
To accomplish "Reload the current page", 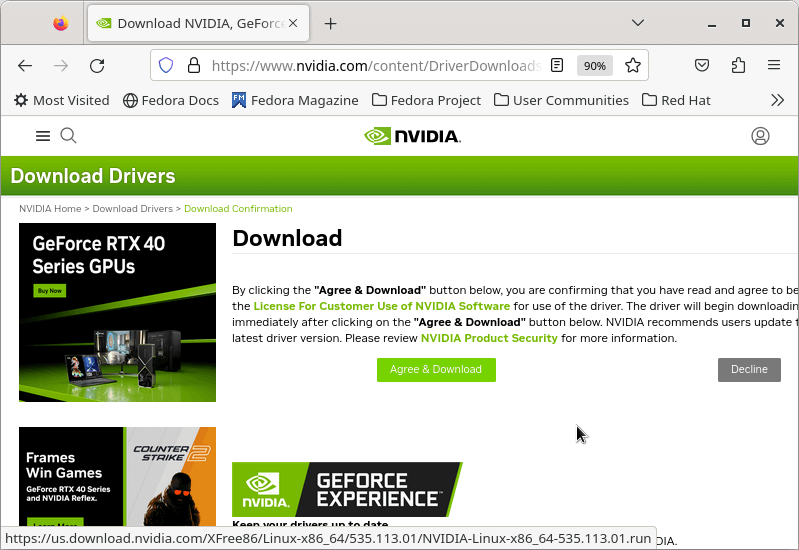I will (97, 65).
